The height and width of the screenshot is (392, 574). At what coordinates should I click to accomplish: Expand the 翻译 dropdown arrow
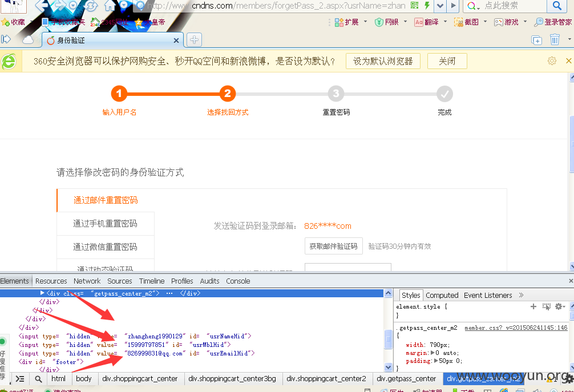coord(445,22)
